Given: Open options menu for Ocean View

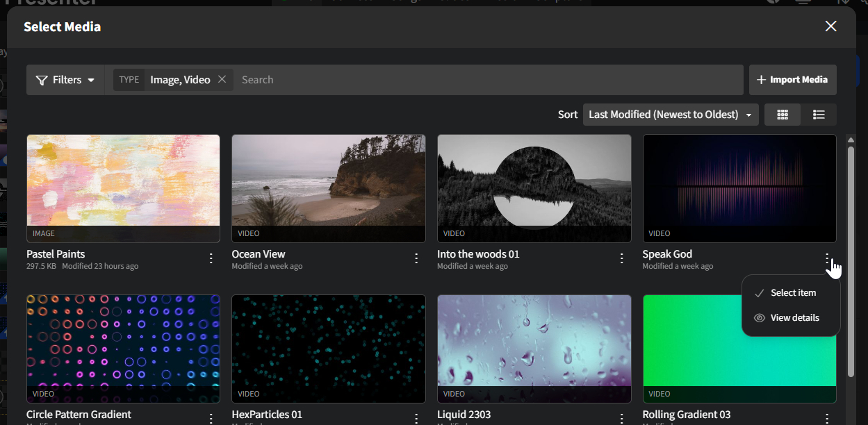Looking at the screenshot, I should coord(416,258).
